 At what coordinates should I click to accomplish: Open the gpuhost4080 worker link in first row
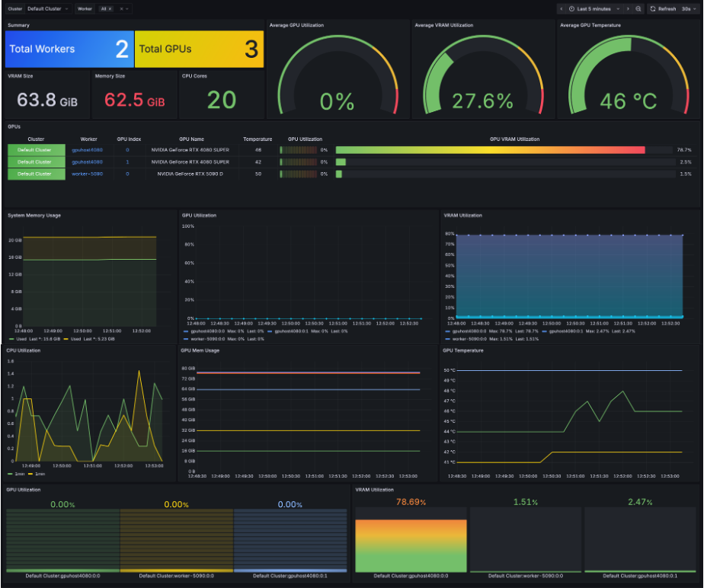pyautogui.click(x=87, y=150)
